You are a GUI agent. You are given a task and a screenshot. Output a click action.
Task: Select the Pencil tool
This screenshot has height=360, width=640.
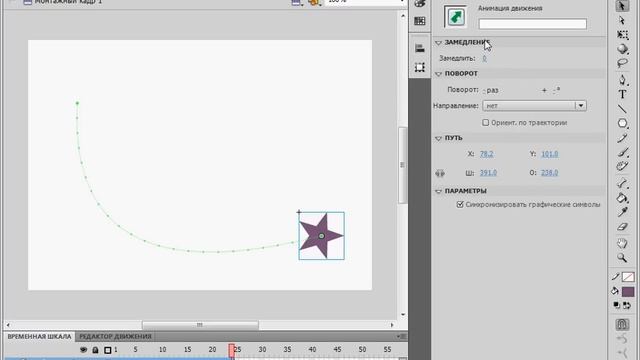tap(622, 138)
